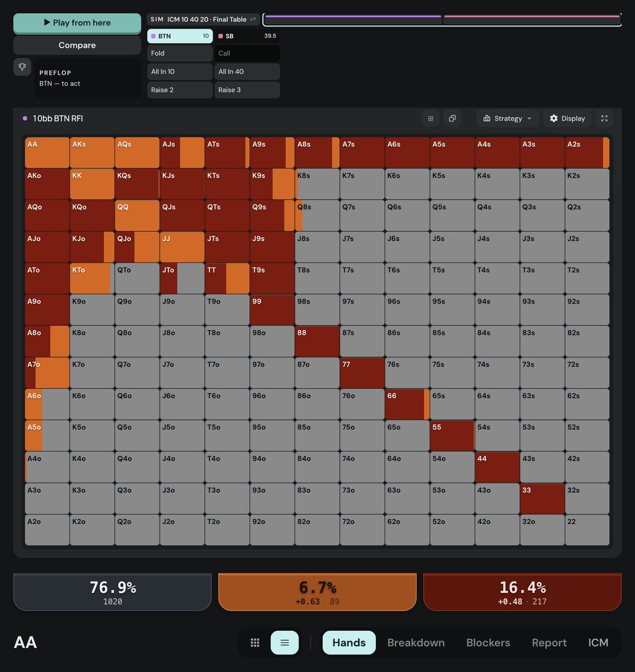Select the 87s hand cell
The height and width of the screenshot is (672, 635).
362,341
